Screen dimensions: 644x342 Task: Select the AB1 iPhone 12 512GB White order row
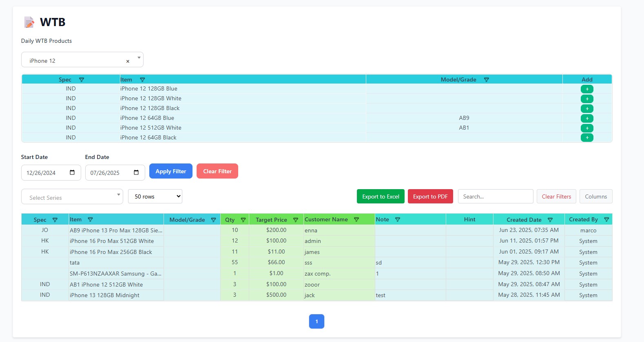[316, 285]
